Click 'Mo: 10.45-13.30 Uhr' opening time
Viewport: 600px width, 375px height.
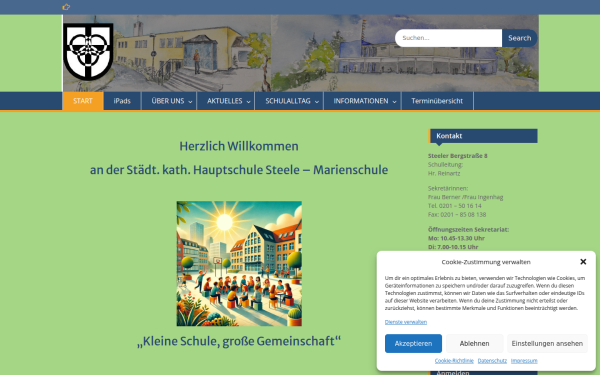[456, 238]
